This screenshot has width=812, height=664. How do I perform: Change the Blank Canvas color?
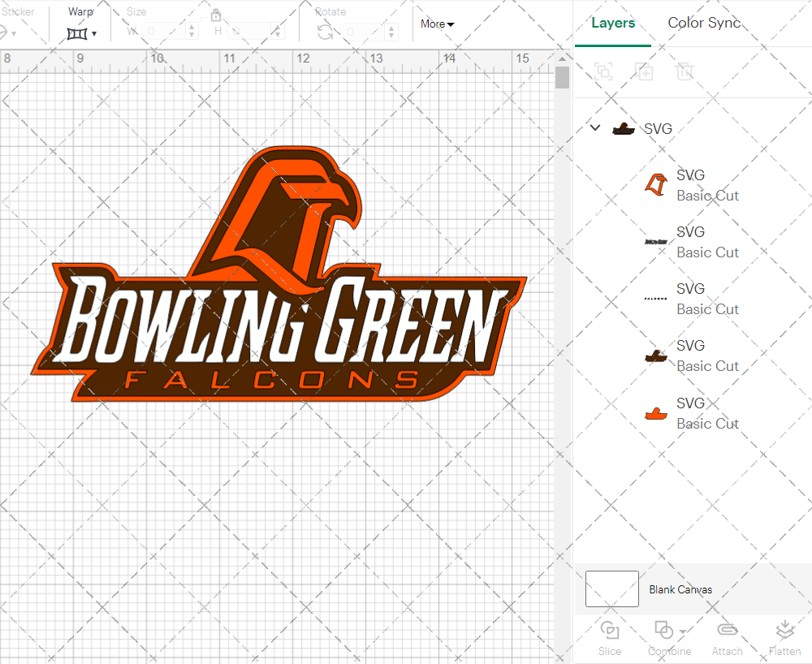(611, 589)
